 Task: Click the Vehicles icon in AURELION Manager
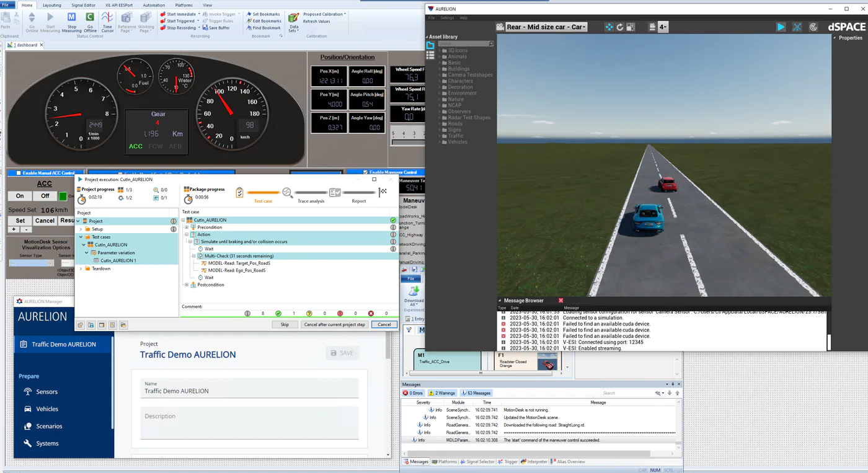(28, 409)
